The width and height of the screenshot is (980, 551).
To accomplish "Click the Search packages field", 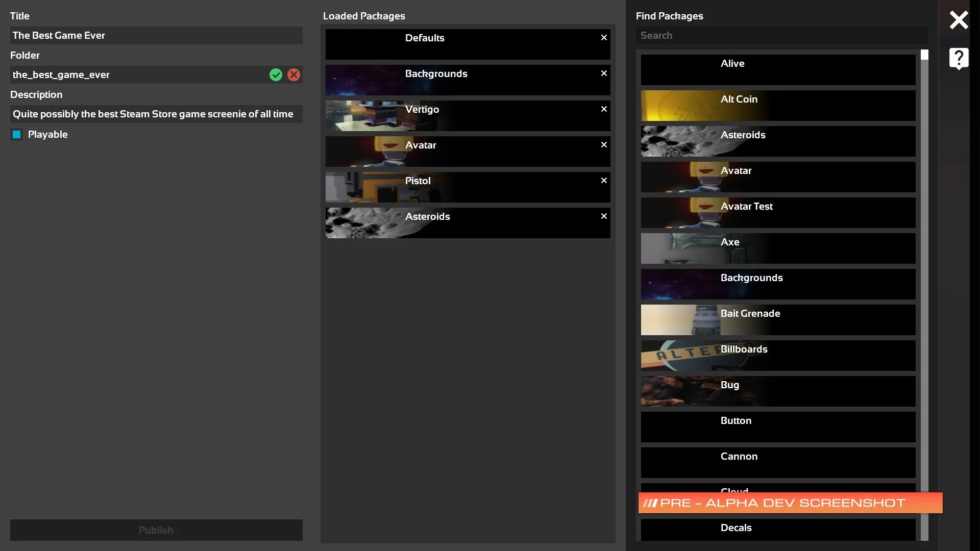I will 781,36.
